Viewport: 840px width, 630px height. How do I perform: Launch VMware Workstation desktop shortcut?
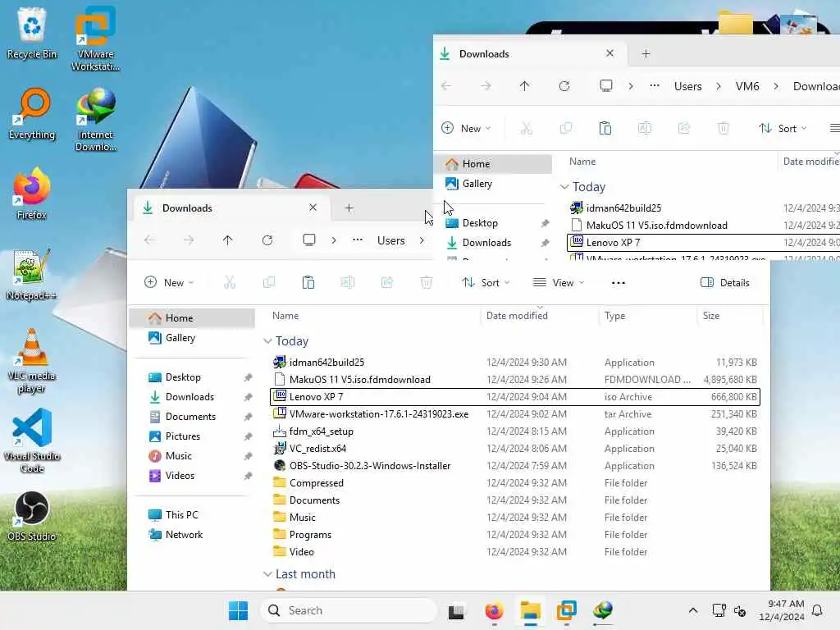click(x=95, y=39)
